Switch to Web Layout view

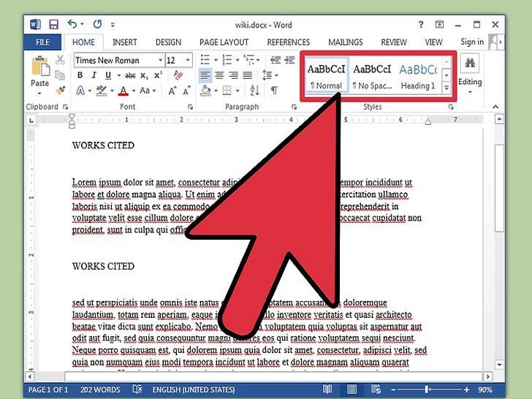click(x=376, y=389)
